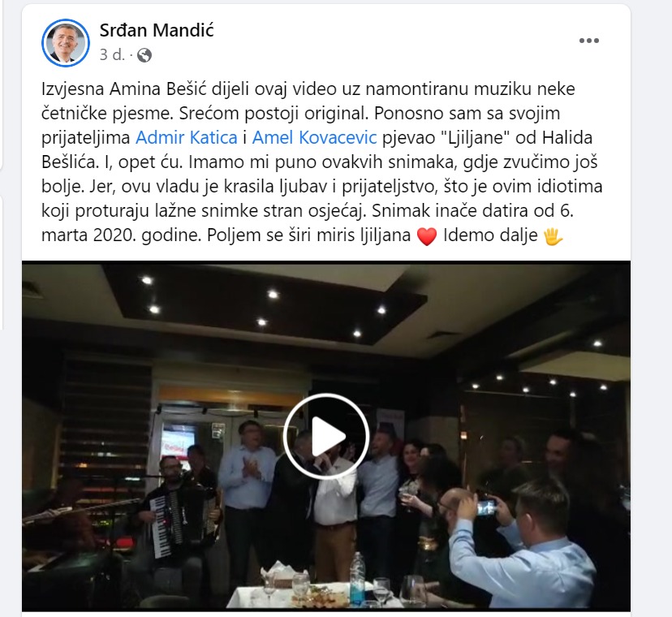This screenshot has height=617, width=672.
Task: Open Admir Katica's tagged profile
Action: [x=187, y=138]
